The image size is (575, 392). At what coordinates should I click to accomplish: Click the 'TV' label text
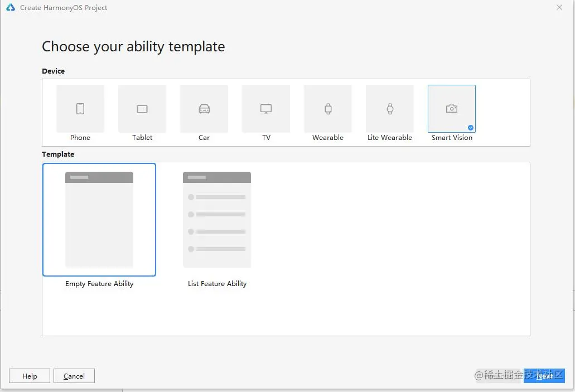[x=266, y=138]
